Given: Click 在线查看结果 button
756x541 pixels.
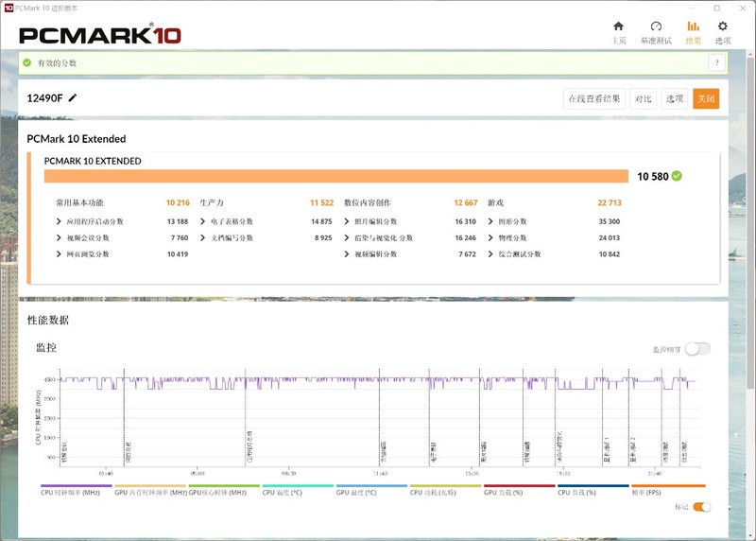Looking at the screenshot, I should [x=594, y=99].
